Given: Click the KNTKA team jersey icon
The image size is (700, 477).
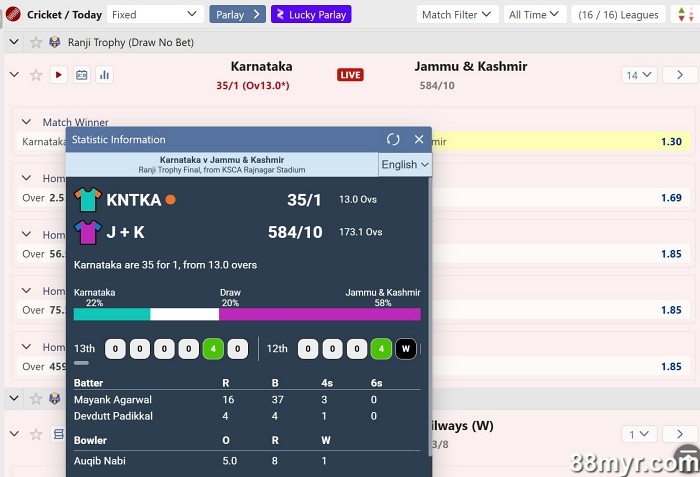Looking at the screenshot, I should (88, 199).
